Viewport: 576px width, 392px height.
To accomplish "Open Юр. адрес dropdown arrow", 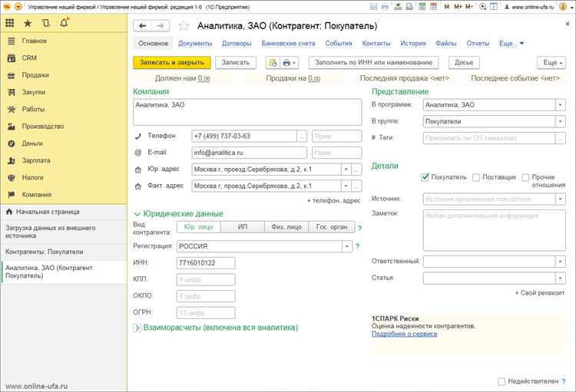I will pyautogui.click(x=346, y=170).
